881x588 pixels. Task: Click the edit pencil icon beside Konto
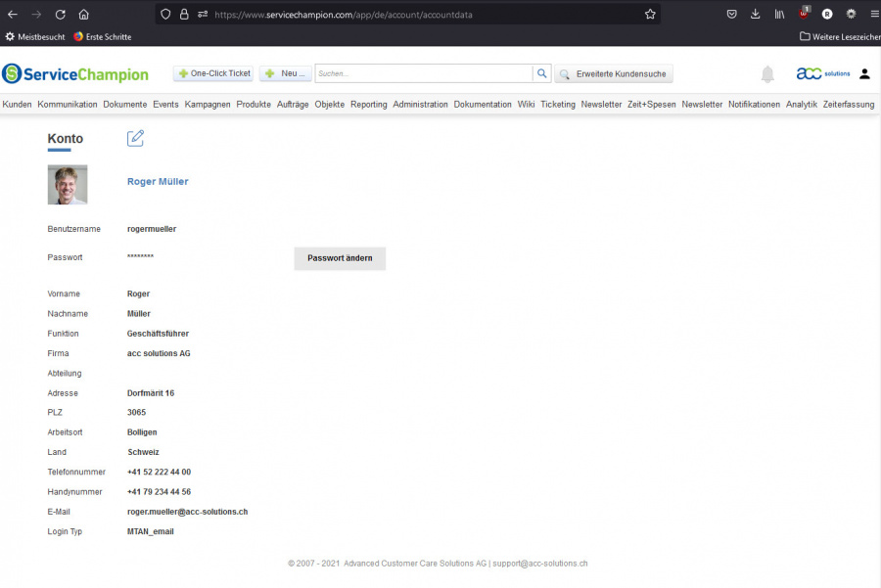click(135, 138)
